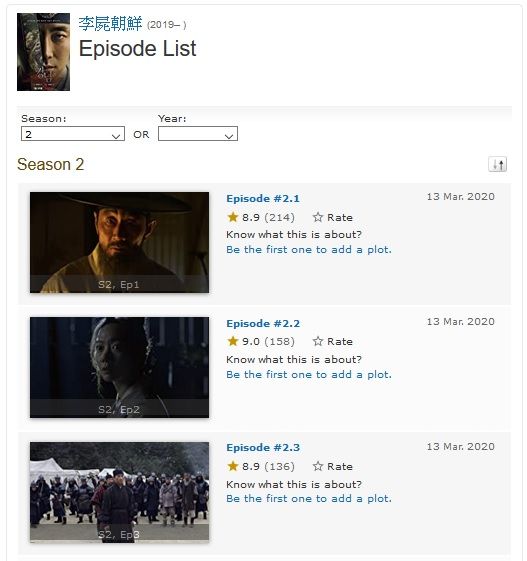Click the S2, Ep1 episode thumbnail
Screen dimensions: 527x561
click(119, 242)
